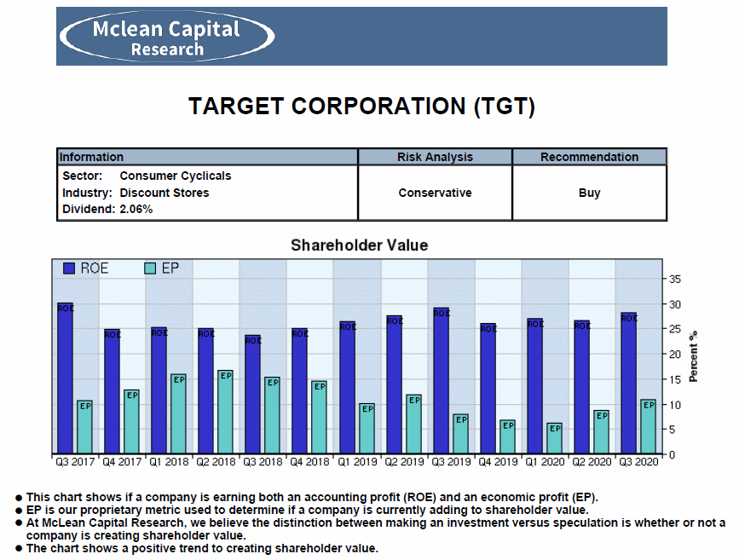The image size is (739, 560).
Task: Select the ROE bar for Q3 2020
Action: click(x=629, y=384)
